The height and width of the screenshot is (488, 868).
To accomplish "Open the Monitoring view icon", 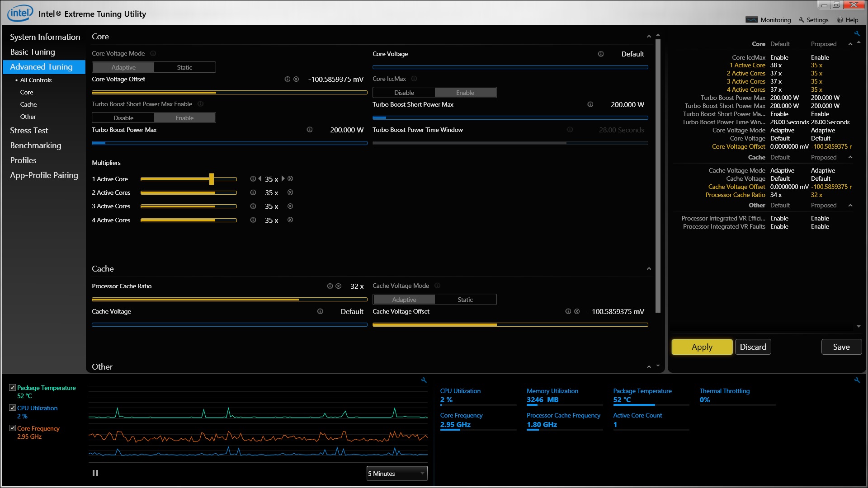I will (751, 20).
